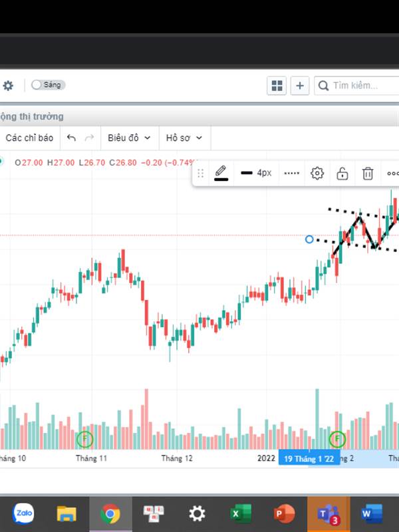Expand the Hồ sơ dropdown
Viewport: 399px width, 532px height.
[x=184, y=138]
